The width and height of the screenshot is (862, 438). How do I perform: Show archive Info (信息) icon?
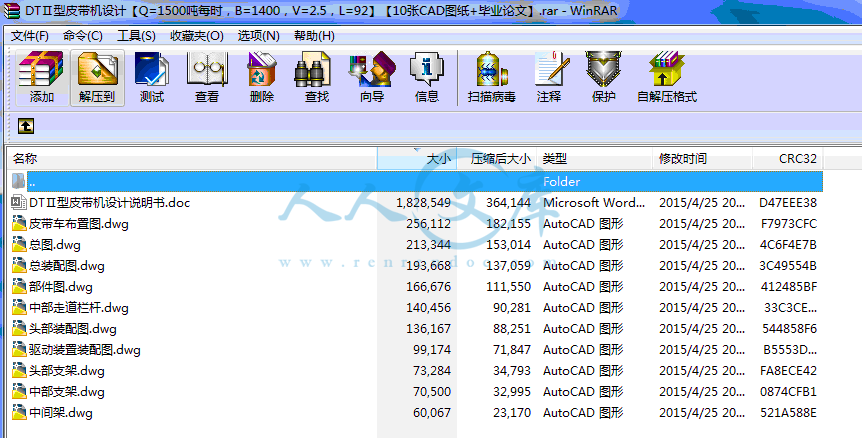coord(427,77)
